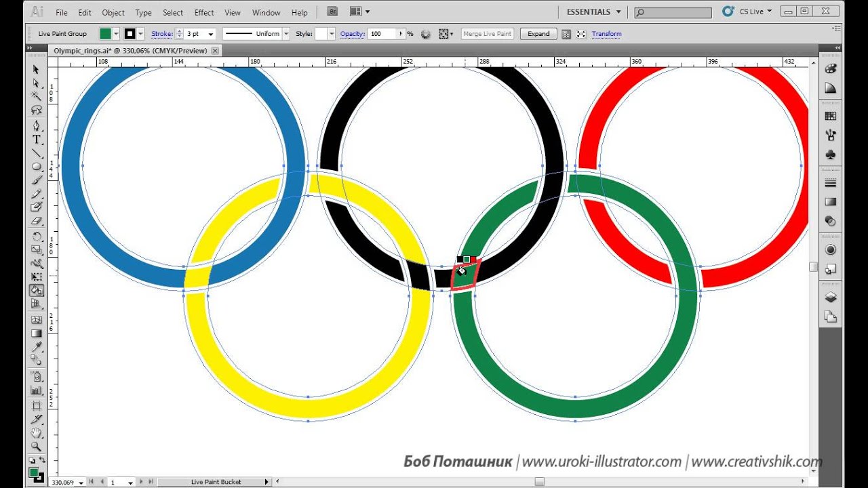Select the Direct Selection tool (white arrow)
Screen dimensions: 868x488
pyautogui.click(x=36, y=83)
